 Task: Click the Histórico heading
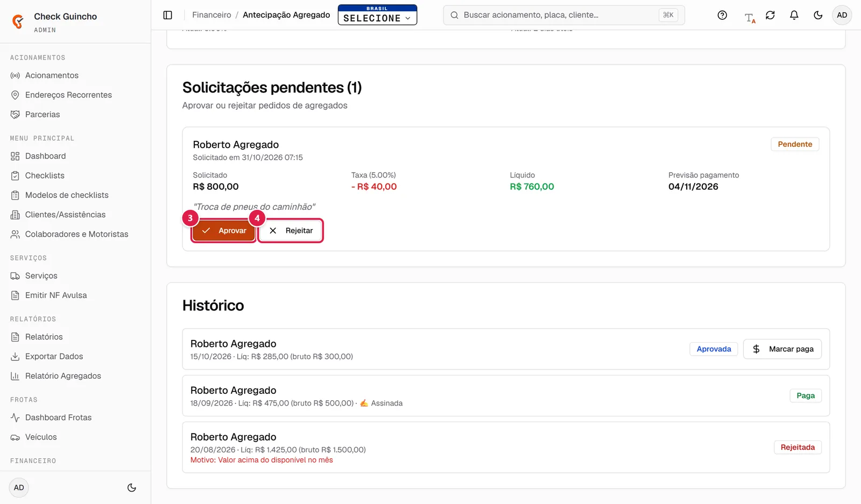coord(213,306)
